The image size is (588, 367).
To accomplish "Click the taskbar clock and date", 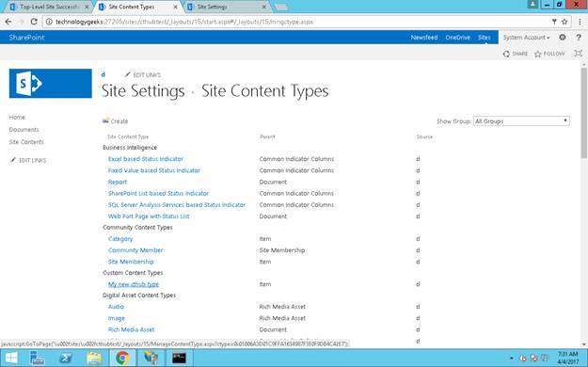I will click(567, 358).
